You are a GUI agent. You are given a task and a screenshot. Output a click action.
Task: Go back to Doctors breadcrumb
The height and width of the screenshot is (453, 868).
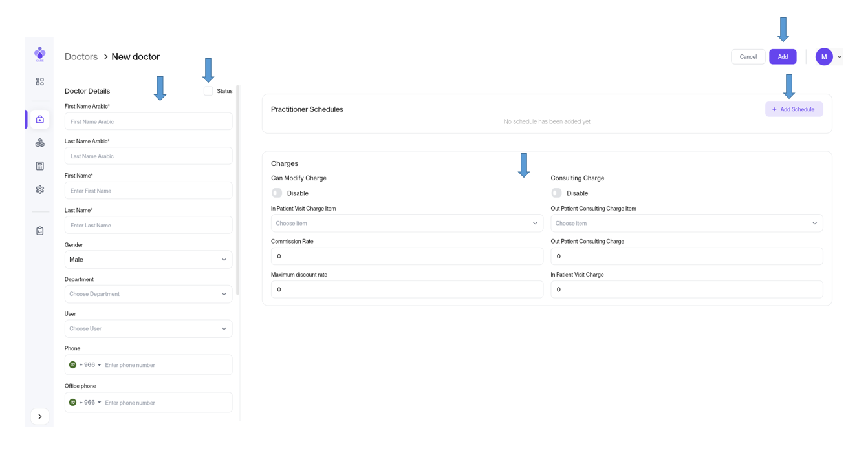(81, 57)
